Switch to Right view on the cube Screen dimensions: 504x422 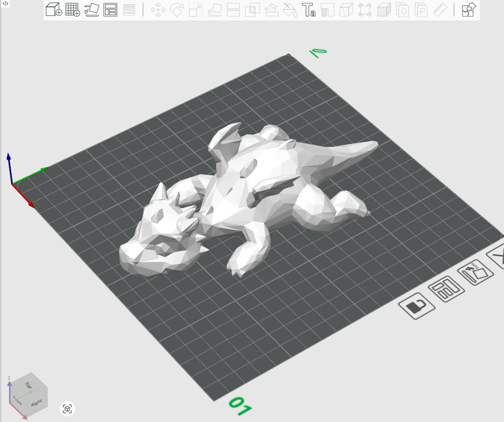click(37, 403)
